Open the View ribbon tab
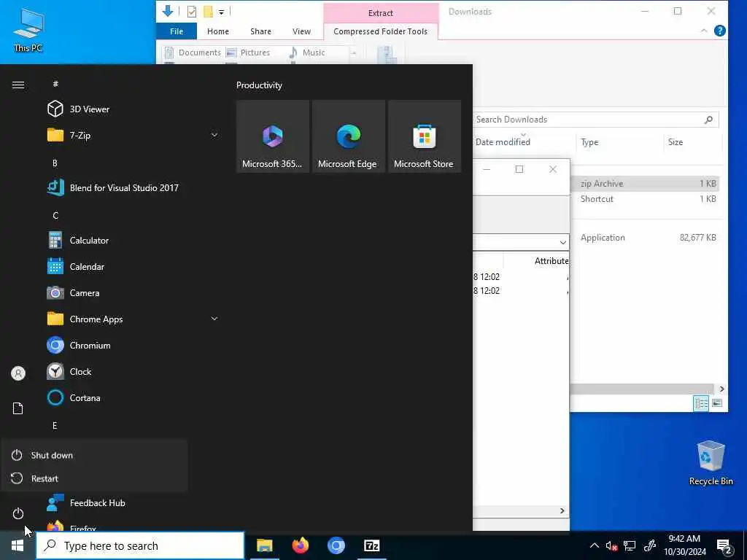Screen dimensions: 747x560 click(x=301, y=31)
